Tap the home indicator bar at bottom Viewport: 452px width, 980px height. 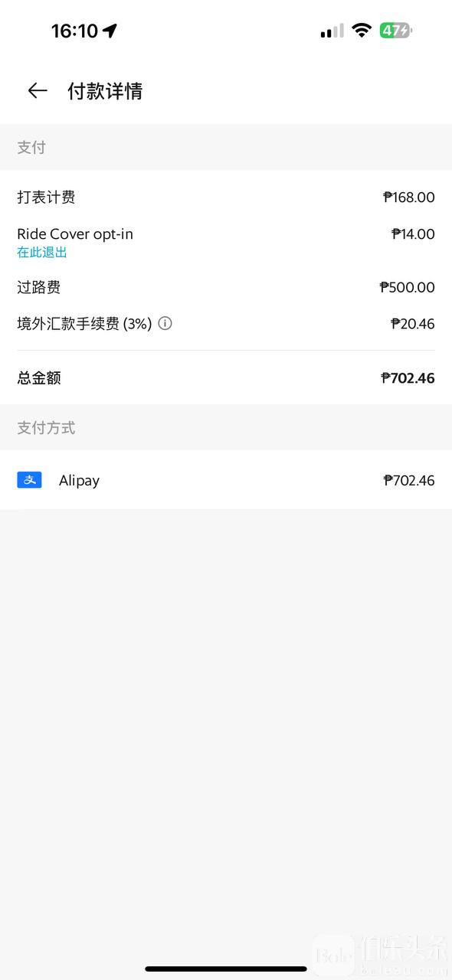226,969
